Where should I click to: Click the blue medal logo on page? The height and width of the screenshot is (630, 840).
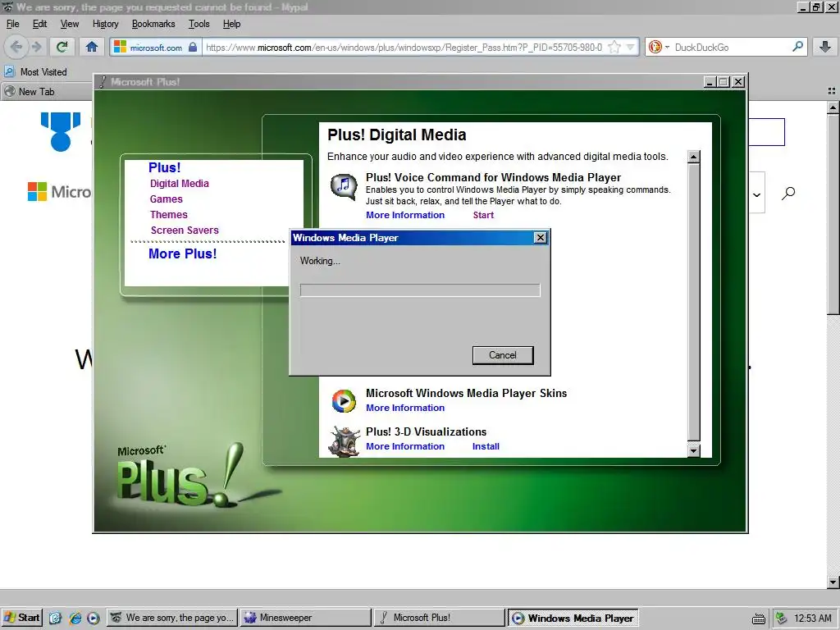pyautogui.click(x=61, y=132)
